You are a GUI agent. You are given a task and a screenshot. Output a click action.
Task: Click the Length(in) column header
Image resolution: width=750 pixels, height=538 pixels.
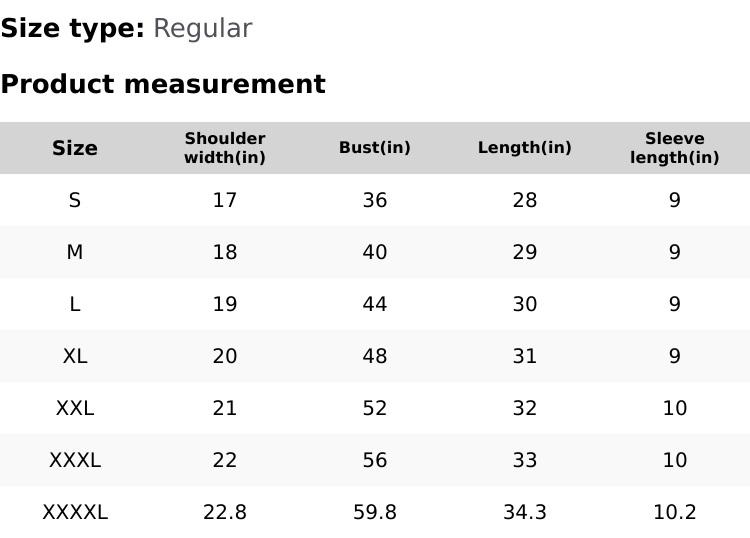coord(525,148)
